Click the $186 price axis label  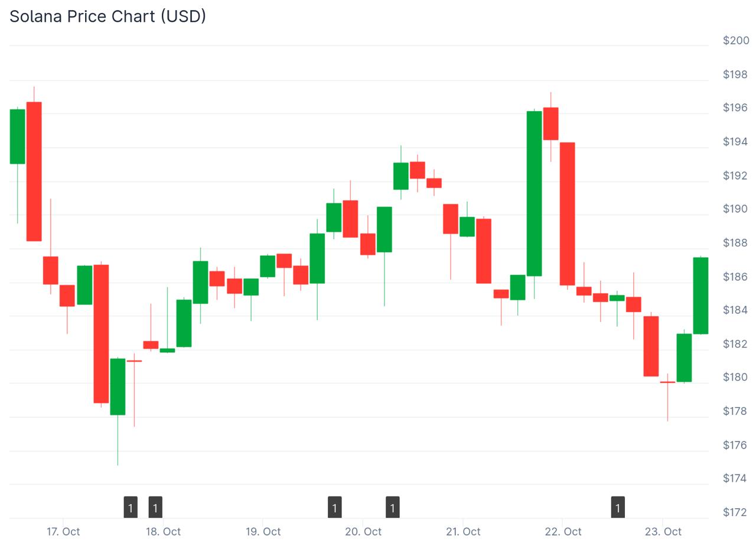click(735, 276)
